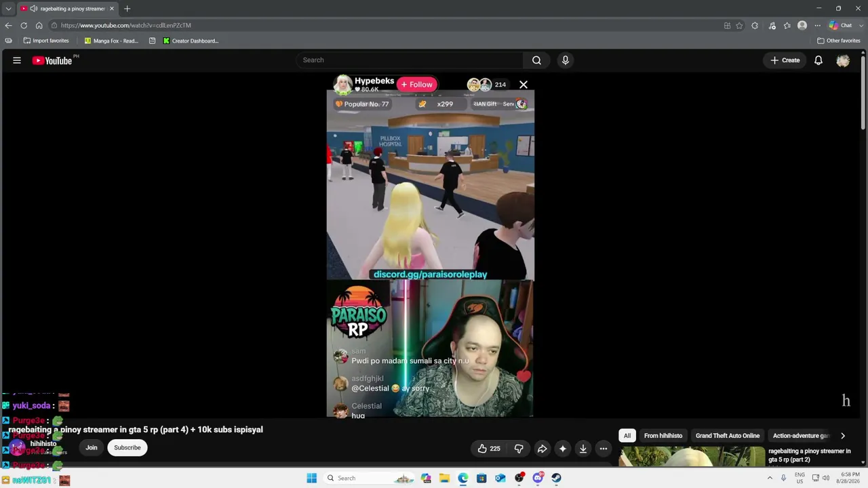This screenshot has width=868, height=488.
Task: Open File Explorer from taskbar
Action: coord(444,479)
